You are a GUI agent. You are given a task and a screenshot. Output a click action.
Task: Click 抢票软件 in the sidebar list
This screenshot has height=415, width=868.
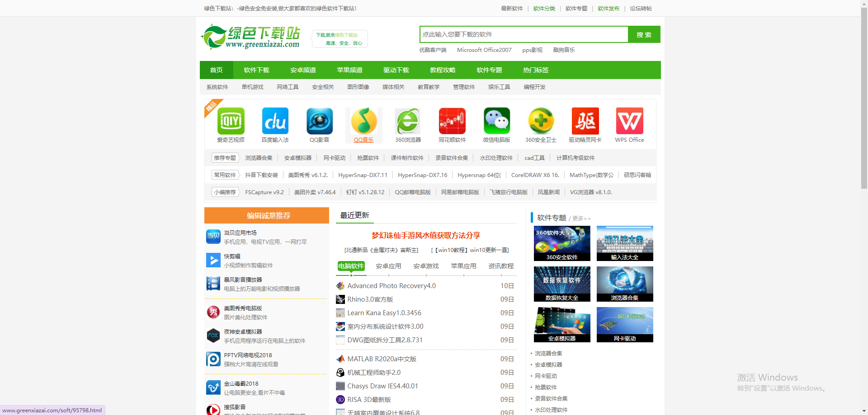pos(546,387)
